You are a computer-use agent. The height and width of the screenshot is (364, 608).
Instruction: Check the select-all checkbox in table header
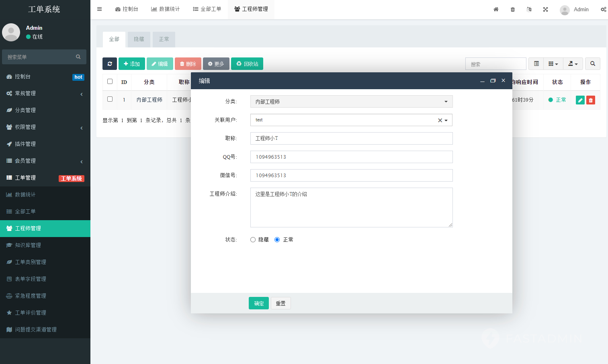point(110,82)
